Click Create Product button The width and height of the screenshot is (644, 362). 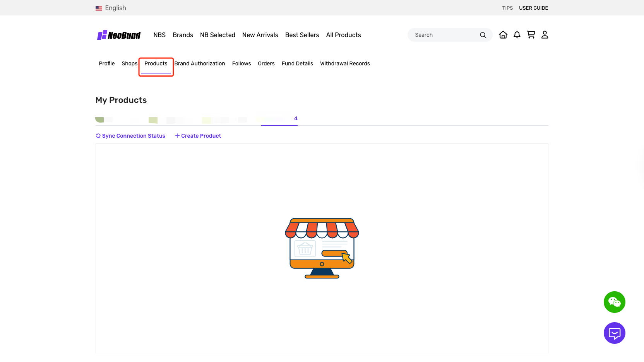pos(198,136)
